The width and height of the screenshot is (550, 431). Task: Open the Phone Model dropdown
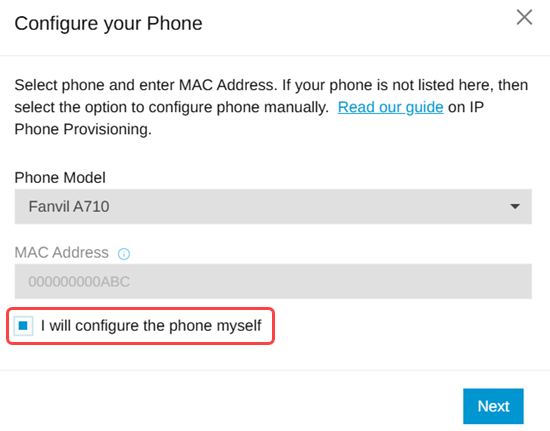point(273,207)
